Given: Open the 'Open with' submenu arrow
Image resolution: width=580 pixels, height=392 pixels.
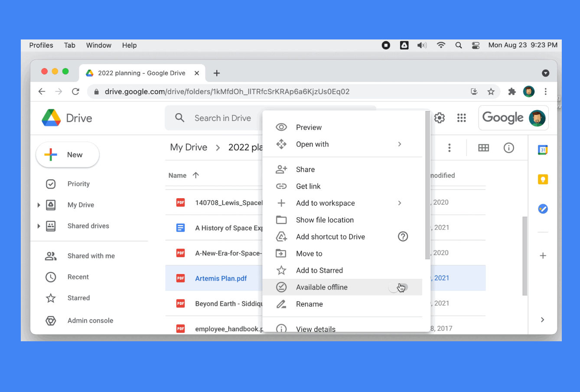Looking at the screenshot, I should 400,144.
